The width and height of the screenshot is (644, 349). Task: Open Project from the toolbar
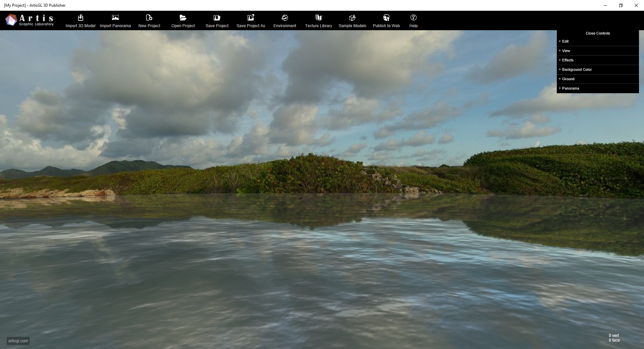coord(183,21)
